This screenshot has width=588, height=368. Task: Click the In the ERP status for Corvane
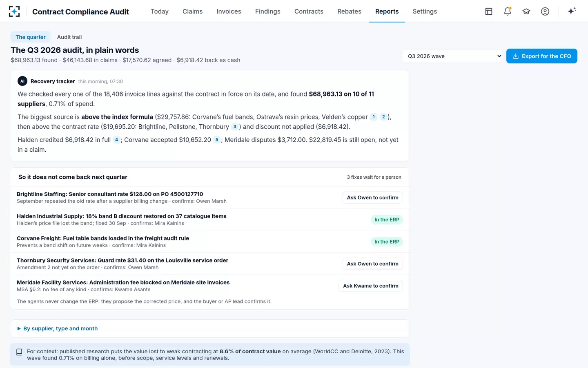[x=387, y=242]
